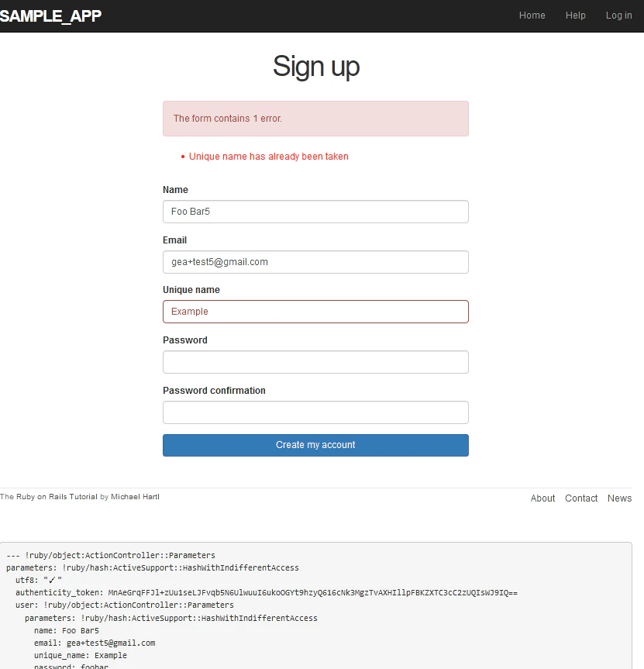Open the Help nav link
644x669 pixels.
coord(575,16)
